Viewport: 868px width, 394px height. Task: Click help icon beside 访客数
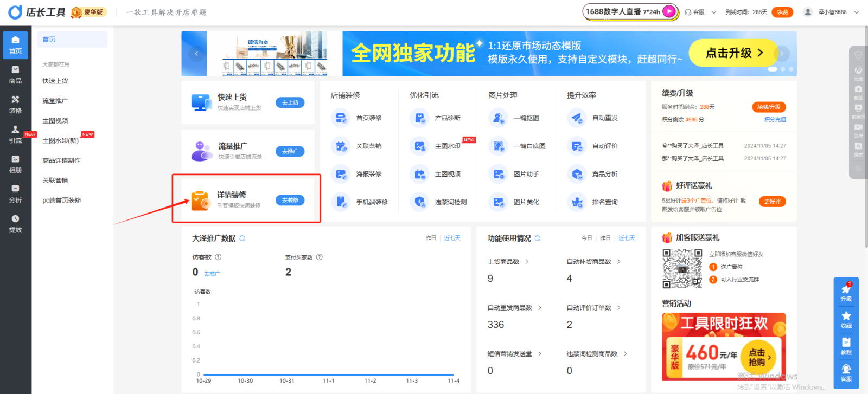[x=218, y=257]
